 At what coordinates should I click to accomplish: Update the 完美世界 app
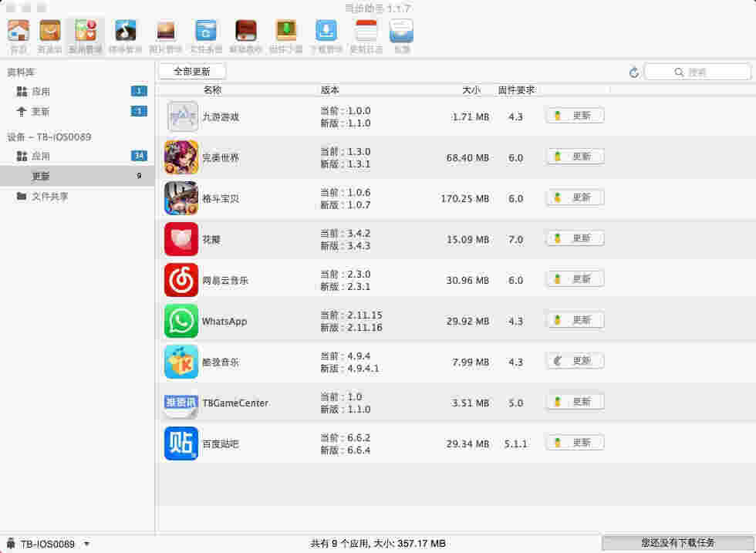575,157
